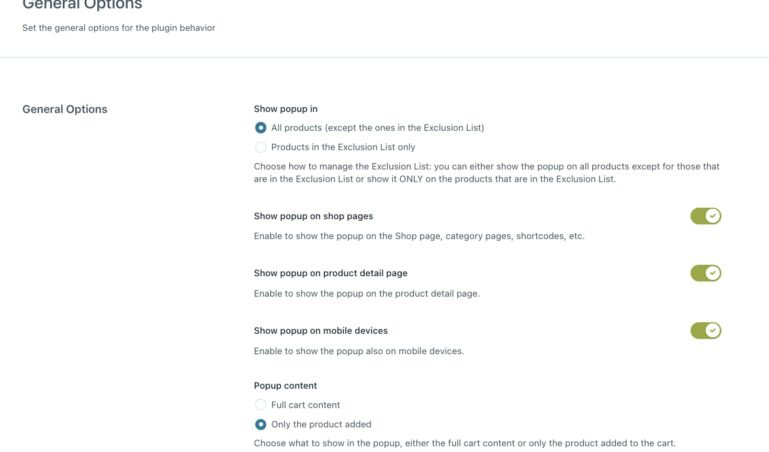
Task: Click the Show popup in label
Action: [x=286, y=109]
